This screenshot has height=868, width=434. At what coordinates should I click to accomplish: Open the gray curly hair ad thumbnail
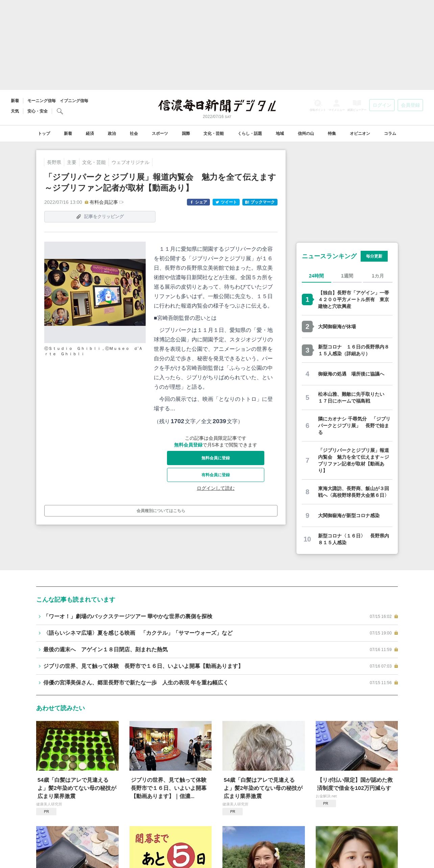(x=264, y=746)
